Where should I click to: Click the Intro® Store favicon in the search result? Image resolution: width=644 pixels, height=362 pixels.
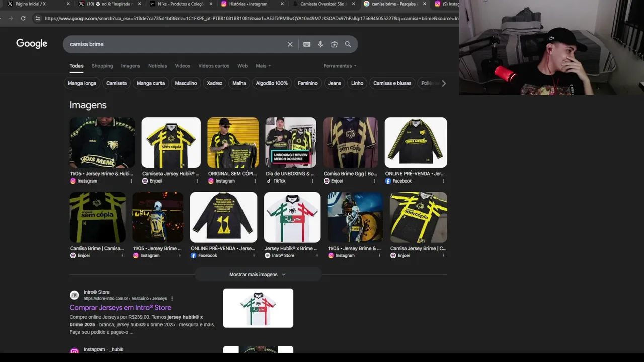(x=74, y=295)
